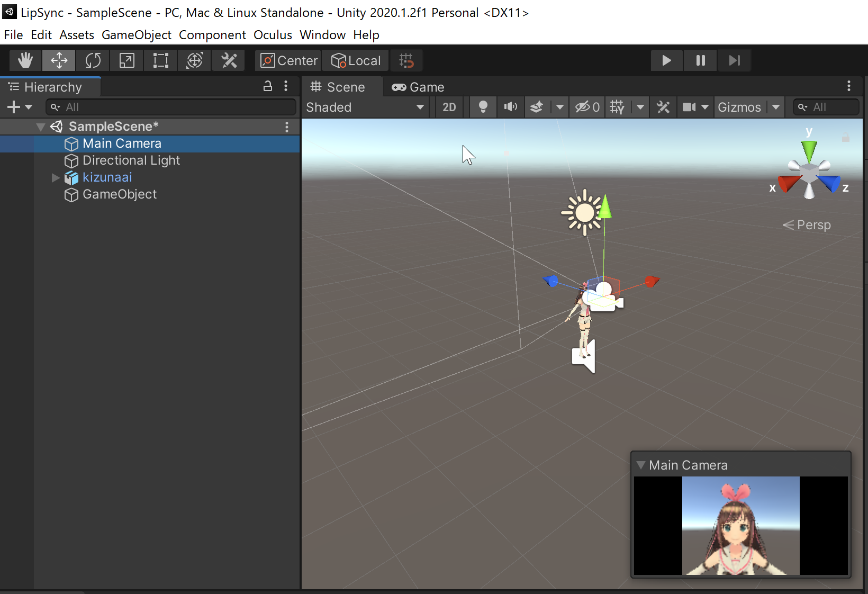The width and height of the screenshot is (868, 594).
Task: Open custom editor tools icon
Action: [x=229, y=60]
